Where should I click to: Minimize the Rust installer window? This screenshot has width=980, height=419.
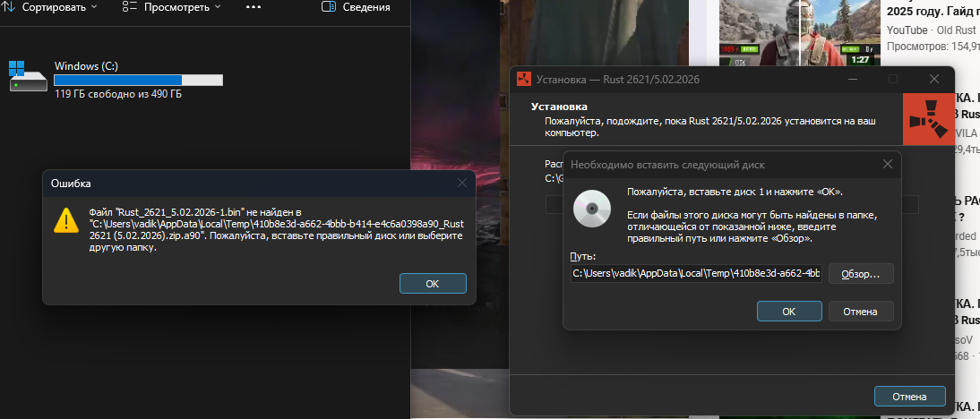[854, 80]
